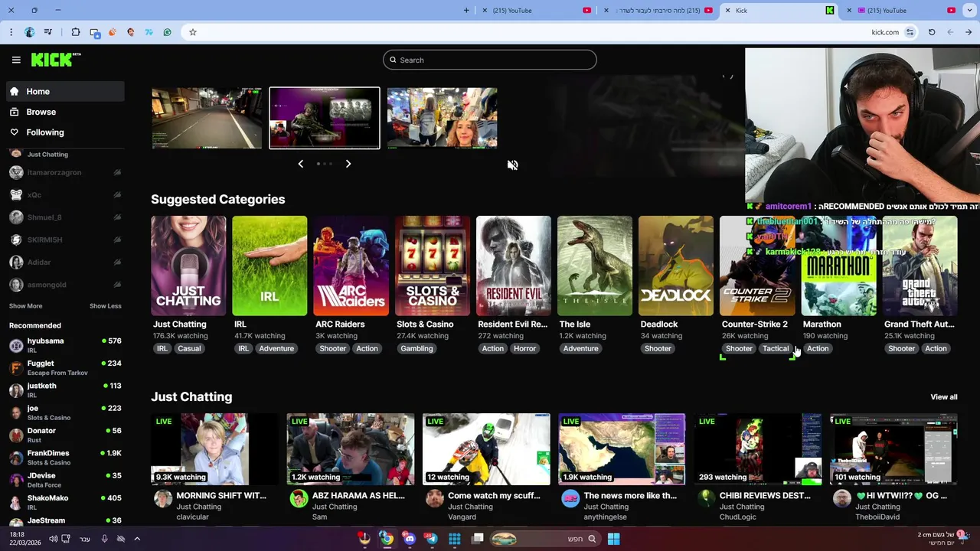Image resolution: width=980 pixels, height=551 pixels.
Task: Open a new browser tab with plus
Action: point(466,10)
